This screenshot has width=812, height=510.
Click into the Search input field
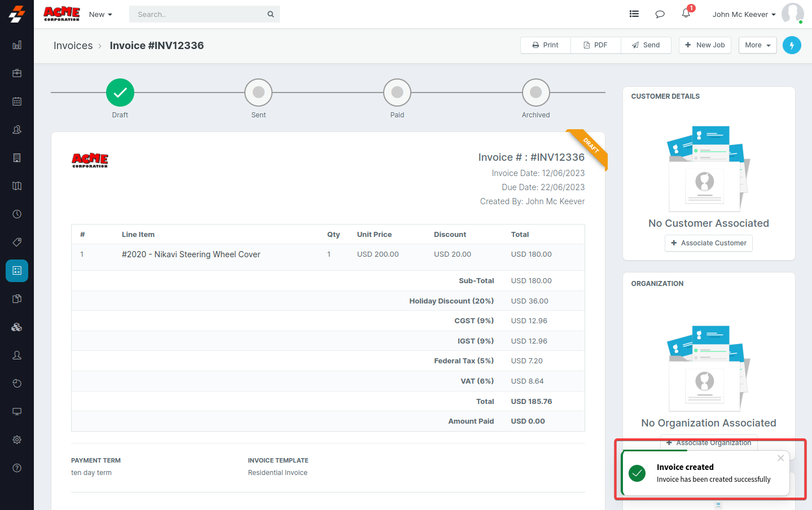(x=197, y=15)
